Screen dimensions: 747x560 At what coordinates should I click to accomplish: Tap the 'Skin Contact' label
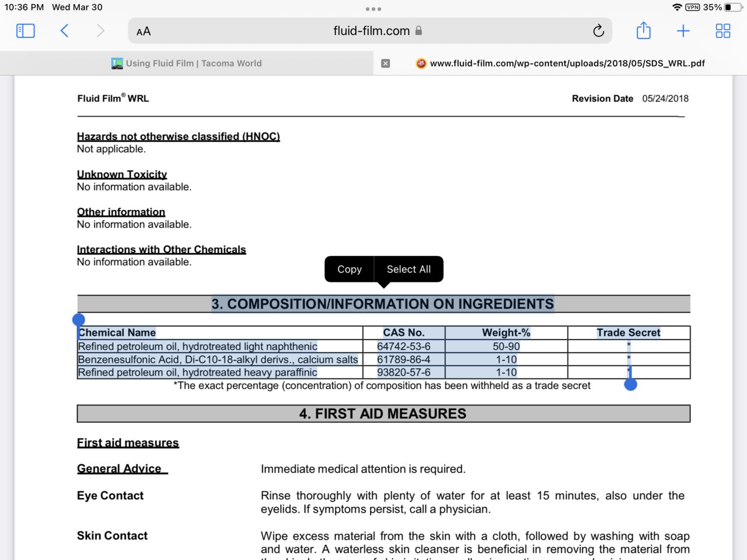coord(112,535)
